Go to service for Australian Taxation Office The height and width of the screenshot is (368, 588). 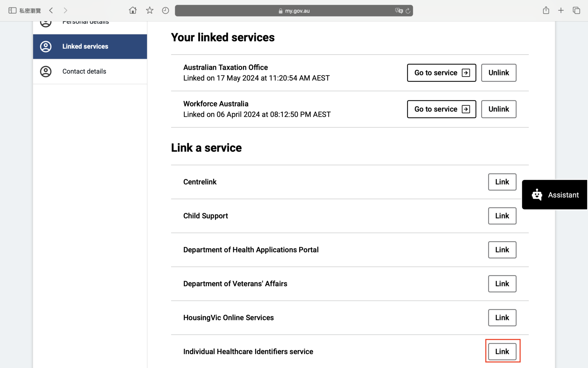(x=441, y=73)
